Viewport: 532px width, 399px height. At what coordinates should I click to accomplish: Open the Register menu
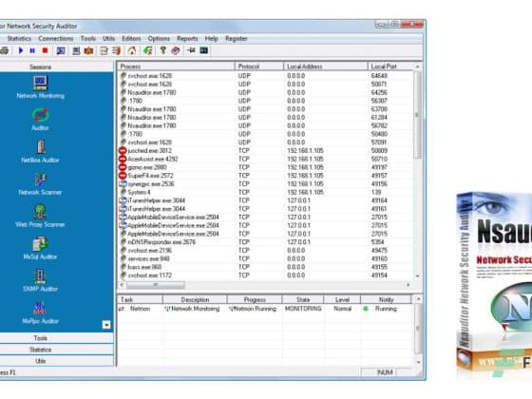coord(237,38)
